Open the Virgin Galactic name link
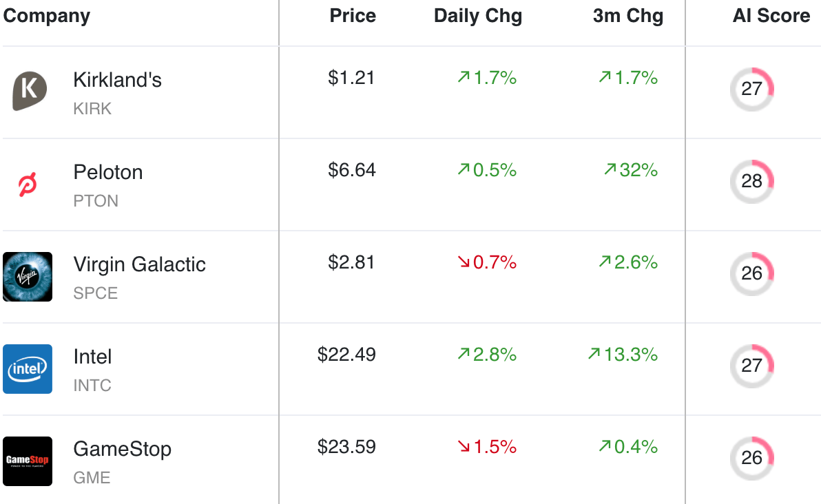The width and height of the screenshot is (821, 504). click(140, 264)
